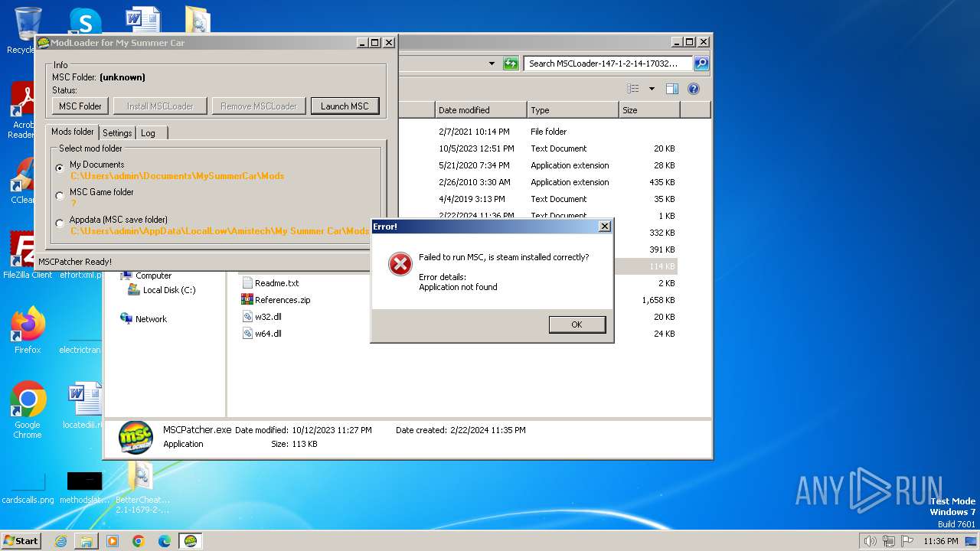980x551 pixels.
Task: Open the Start menu
Action: 21,540
